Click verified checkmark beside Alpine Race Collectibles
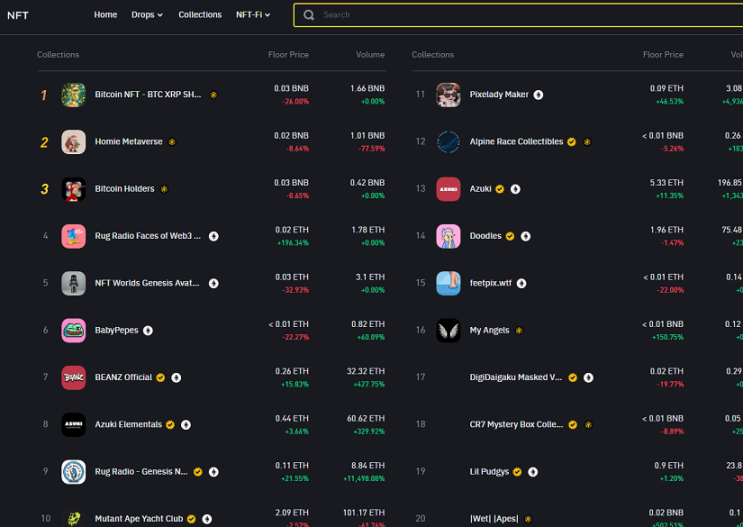This screenshot has height=527, width=743. [x=571, y=142]
